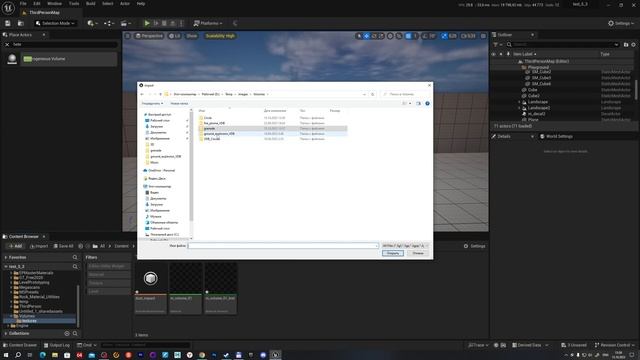This screenshot has height=360, width=640.
Task: Select the ThirdPerson folder in tree
Action: [30, 307]
